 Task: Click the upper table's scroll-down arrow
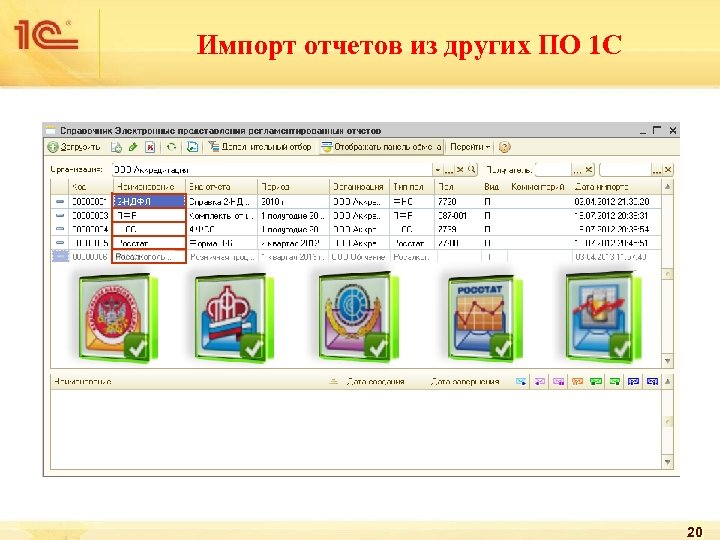(668, 361)
